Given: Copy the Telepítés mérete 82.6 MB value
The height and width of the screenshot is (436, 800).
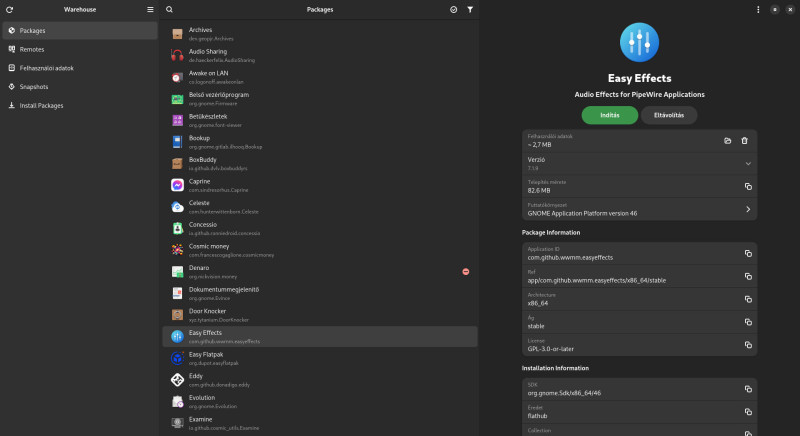Looking at the screenshot, I should click(x=748, y=187).
